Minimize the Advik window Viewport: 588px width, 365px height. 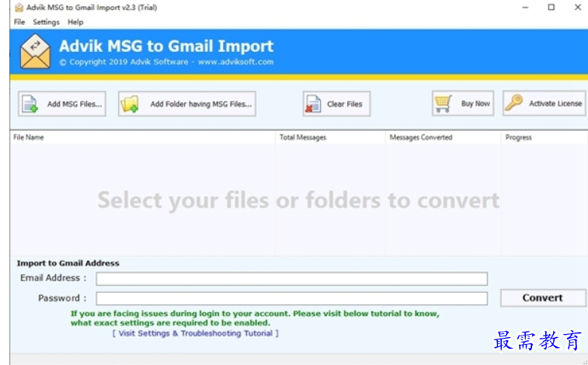(525, 8)
